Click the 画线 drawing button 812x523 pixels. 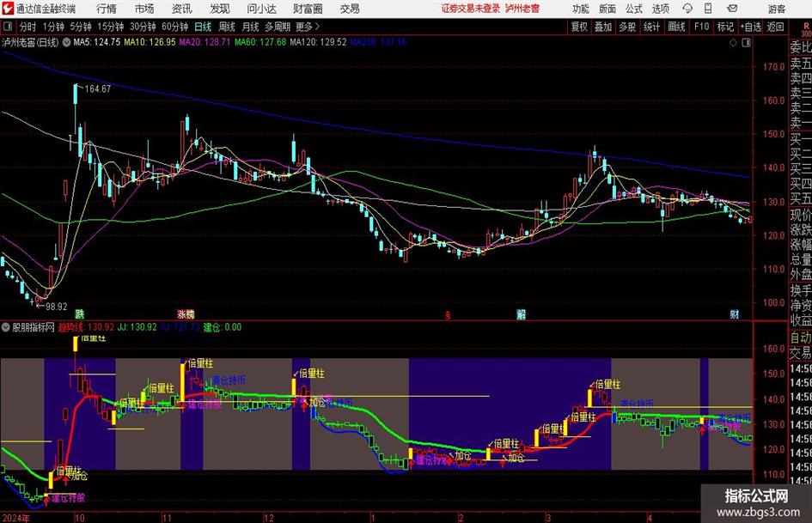(x=676, y=27)
